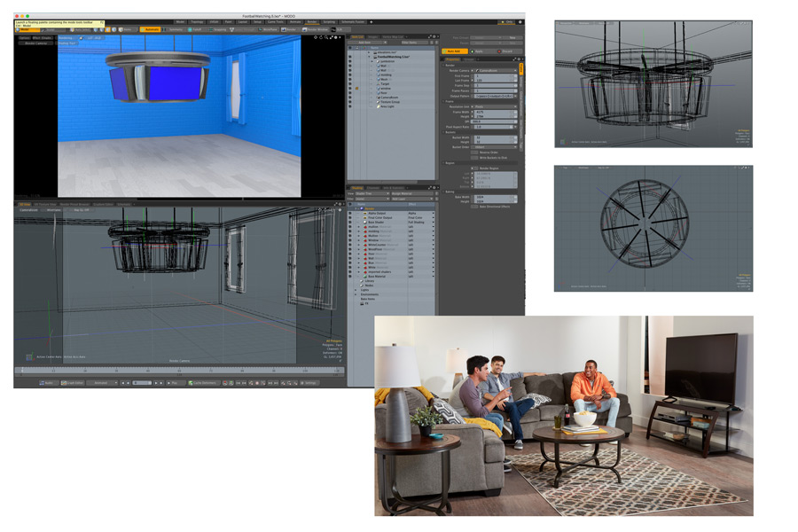Switch to the Scripting layout tab
This screenshot has height=532, width=798.
[x=329, y=22]
